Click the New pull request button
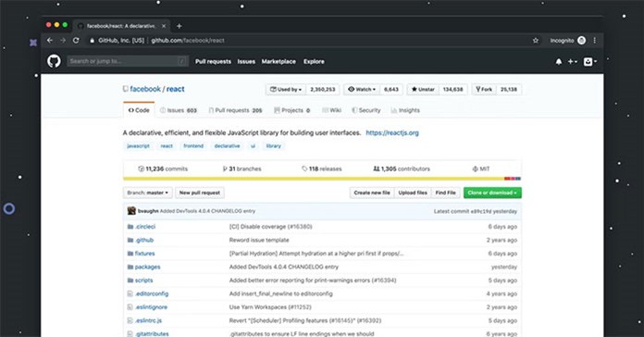Image resolution: width=644 pixels, height=337 pixels. tap(200, 193)
